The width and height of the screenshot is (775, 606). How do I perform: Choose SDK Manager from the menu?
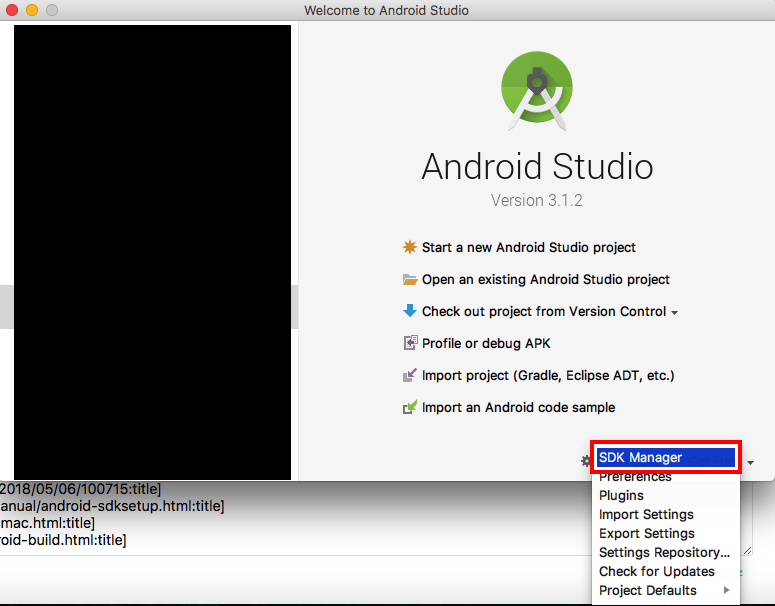point(666,457)
